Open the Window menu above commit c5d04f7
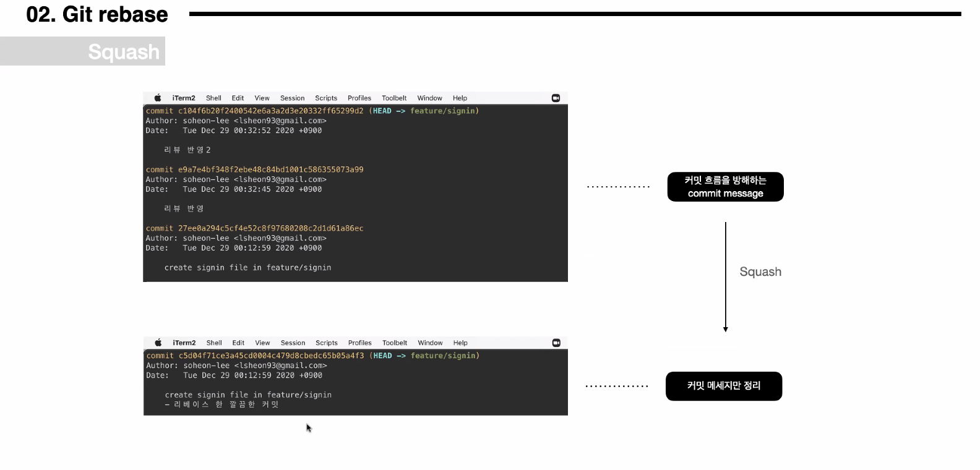 coord(430,343)
